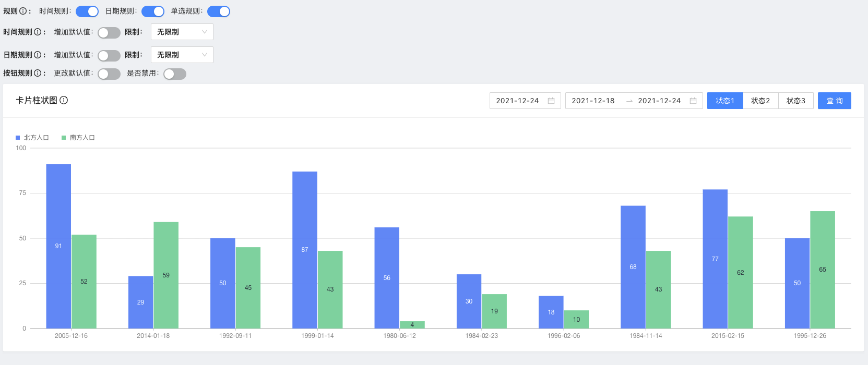
Task: Click x-axis label 1995-12-26
Action: 810,336
